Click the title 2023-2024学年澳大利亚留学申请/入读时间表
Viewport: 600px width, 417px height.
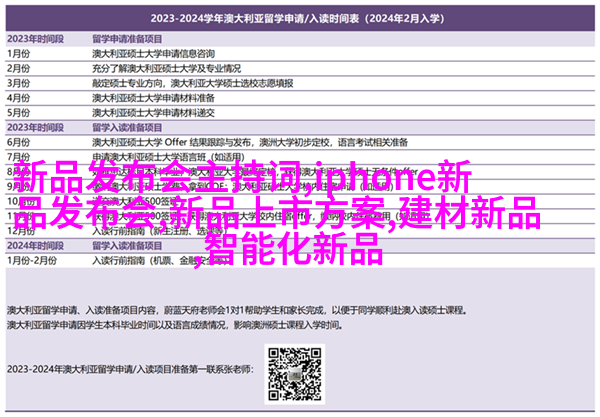point(297,18)
